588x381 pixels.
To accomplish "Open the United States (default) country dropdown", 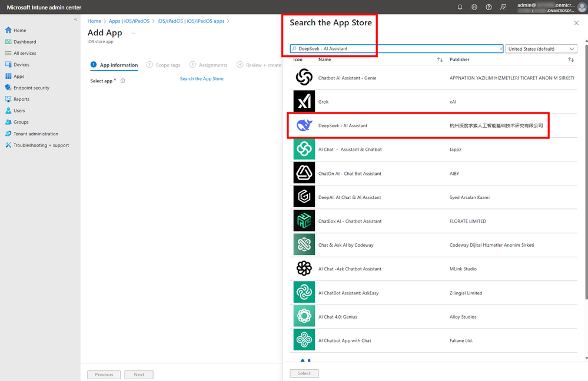I will click(x=541, y=49).
